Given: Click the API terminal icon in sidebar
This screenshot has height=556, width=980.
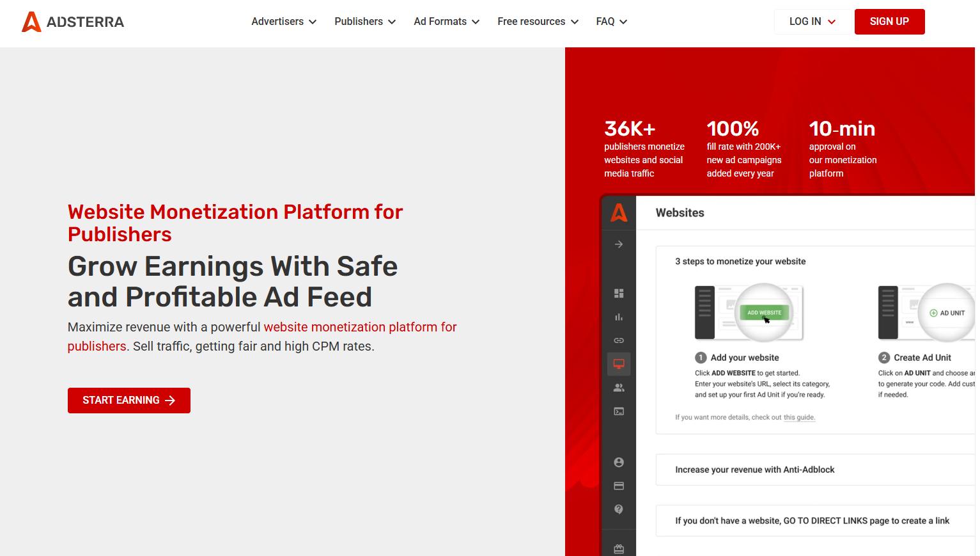Looking at the screenshot, I should point(619,411).
